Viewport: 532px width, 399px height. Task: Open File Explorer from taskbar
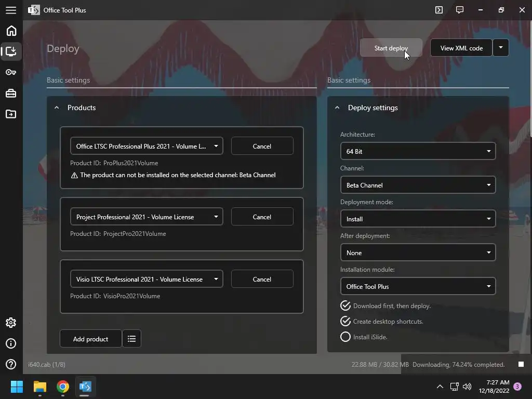[x=39, y=387]
